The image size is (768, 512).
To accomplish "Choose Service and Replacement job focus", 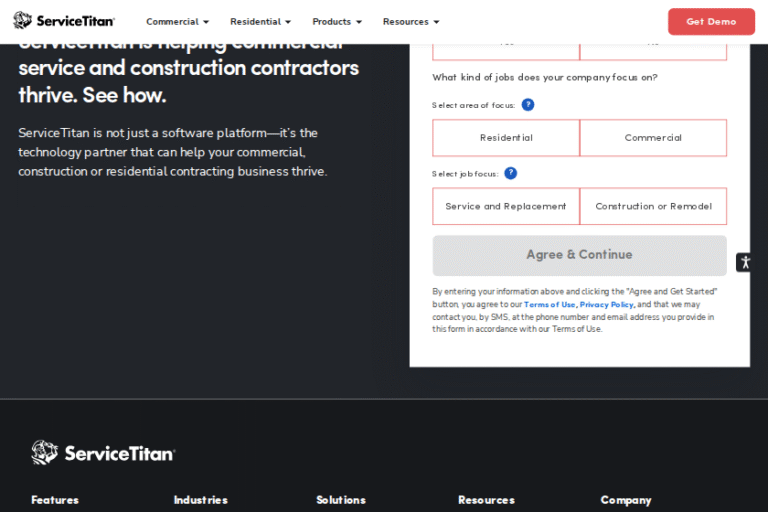I will tap(506, 206).
